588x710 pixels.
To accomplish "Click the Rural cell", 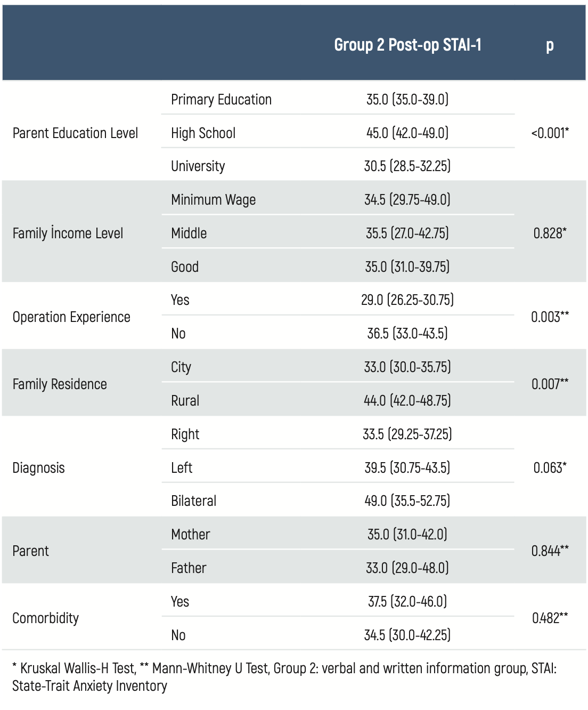I will [x=185, y=401].
